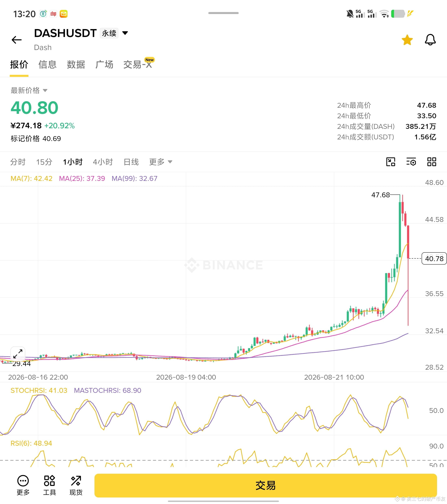The width and height of the screenshot is (447, 504).
Task: Click the 2026-08-19 04:00 time axis label
Action: [186, 377]
